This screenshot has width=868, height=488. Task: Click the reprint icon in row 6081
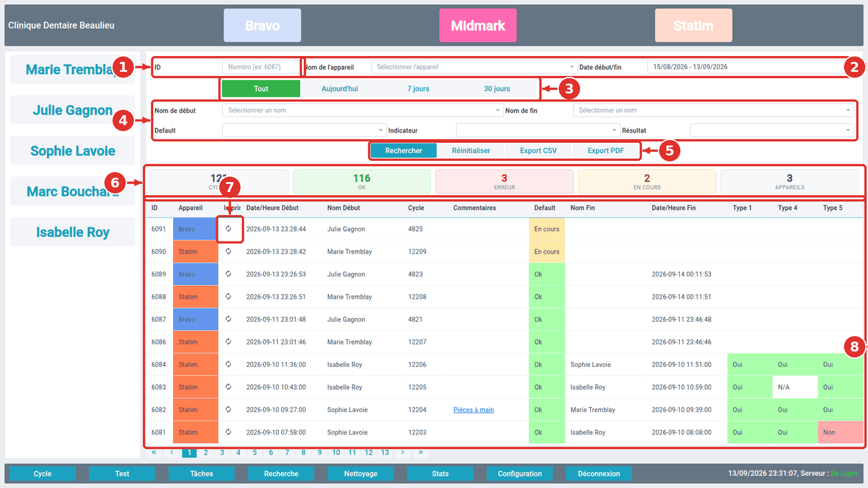228,432
